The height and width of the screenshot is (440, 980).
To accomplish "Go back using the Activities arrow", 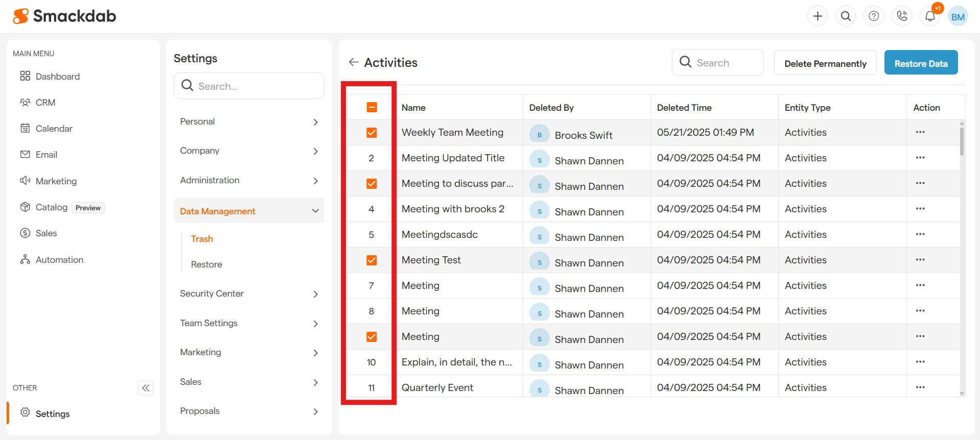I will point(354,62).
